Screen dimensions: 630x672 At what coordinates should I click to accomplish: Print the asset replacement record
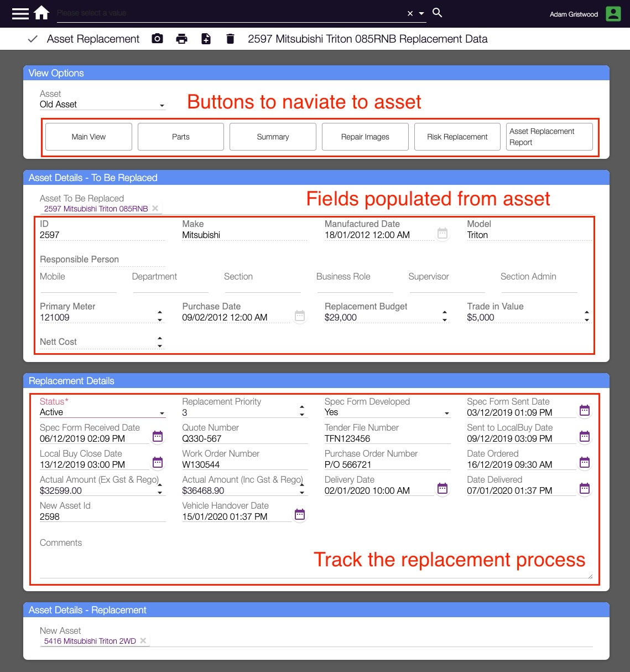pyautogui.click(x=181, y=39)
